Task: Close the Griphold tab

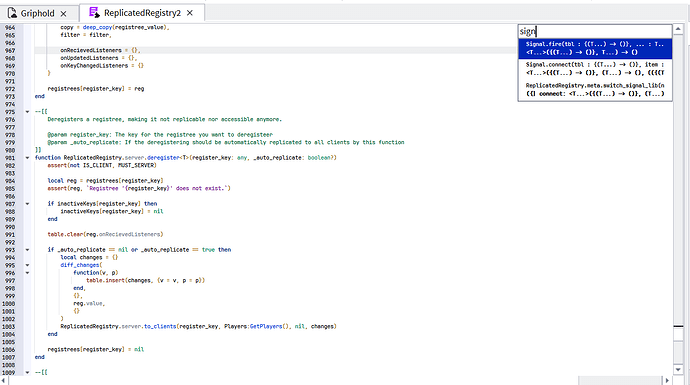Action: (x=63, y=14)
